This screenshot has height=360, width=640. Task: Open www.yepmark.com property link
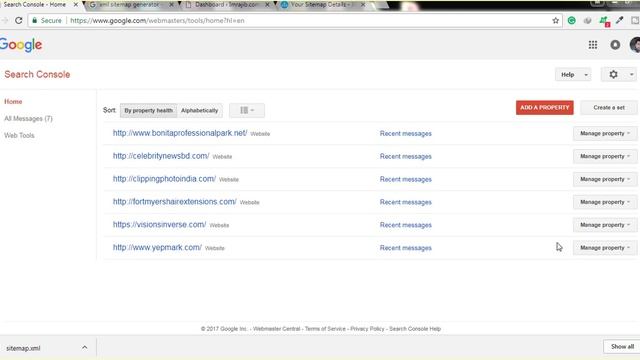(x=157, y=247)
